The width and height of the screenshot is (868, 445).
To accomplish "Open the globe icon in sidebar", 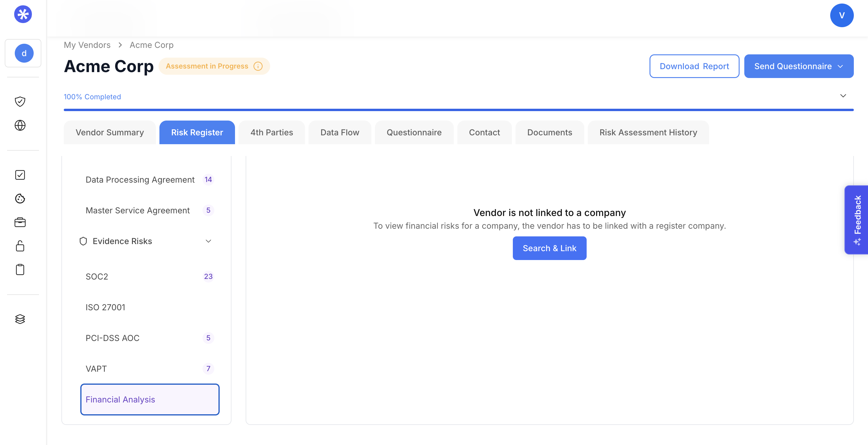I will point(20,125).
